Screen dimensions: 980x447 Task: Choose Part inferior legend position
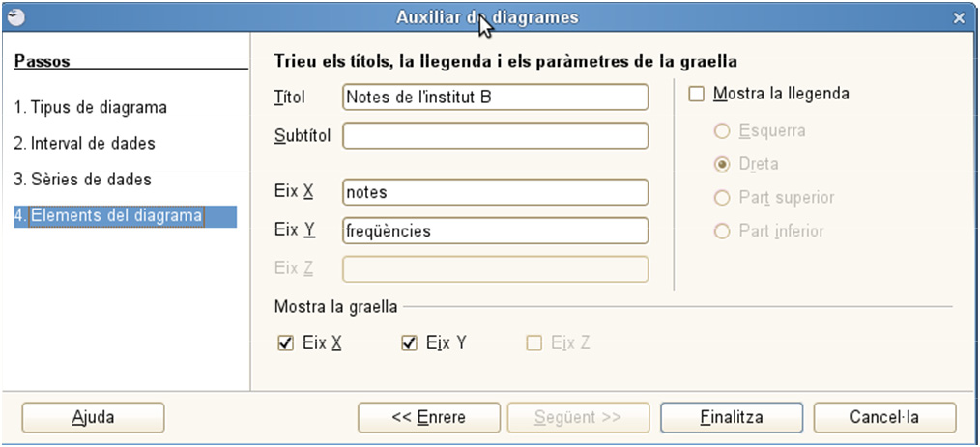(x=722, y=232)
